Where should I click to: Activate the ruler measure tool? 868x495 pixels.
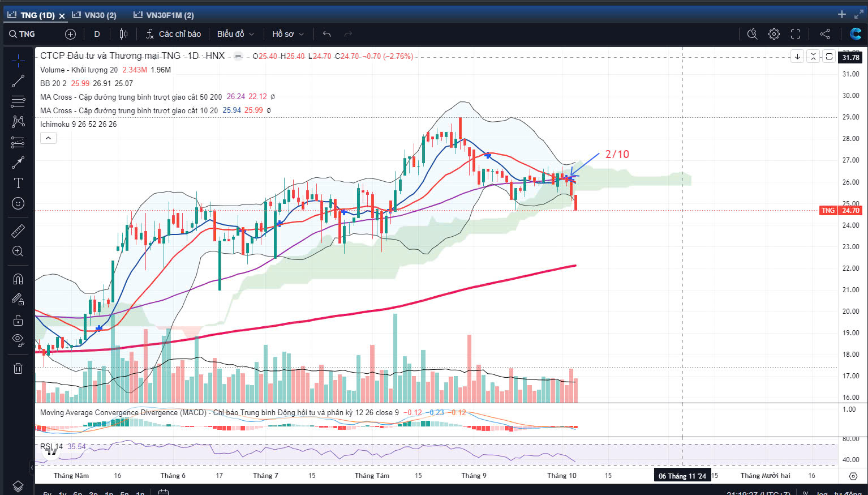pyautogui.click(x=18, y=231)
